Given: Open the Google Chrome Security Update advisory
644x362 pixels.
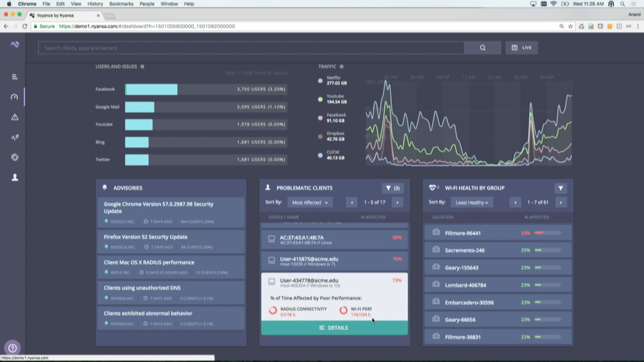Looking at the screenshot, I should (171, 212).
